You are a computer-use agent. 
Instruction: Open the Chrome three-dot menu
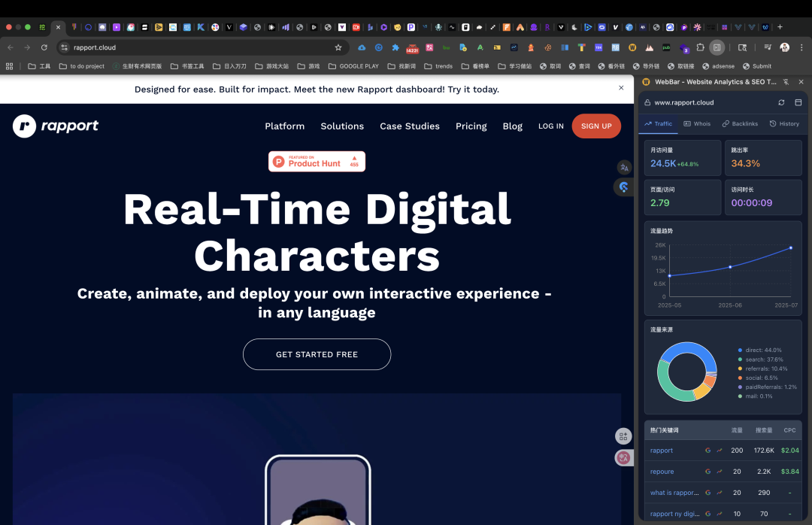801,47
